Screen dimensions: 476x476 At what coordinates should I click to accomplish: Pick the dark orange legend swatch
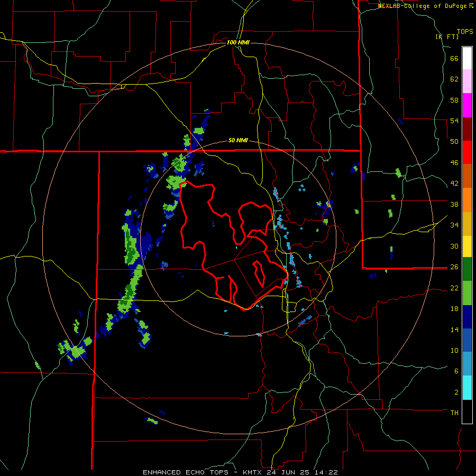pyautogui.click(x=467, y=176)
